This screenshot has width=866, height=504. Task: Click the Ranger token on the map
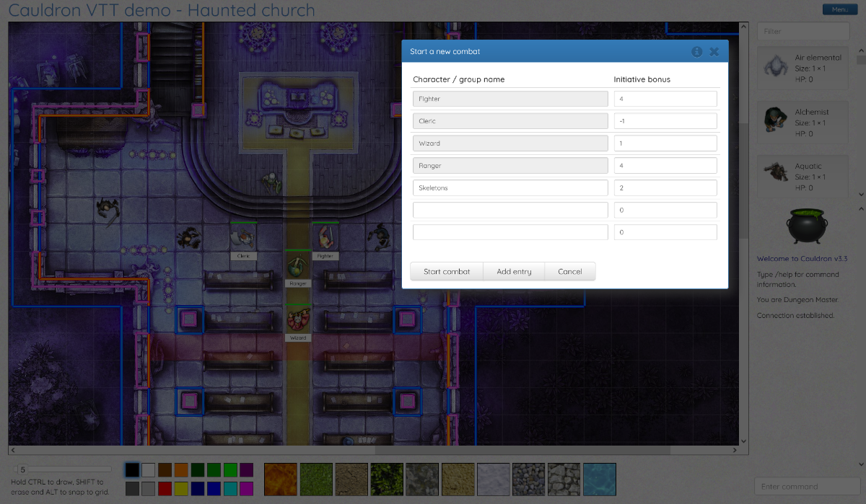297,265
